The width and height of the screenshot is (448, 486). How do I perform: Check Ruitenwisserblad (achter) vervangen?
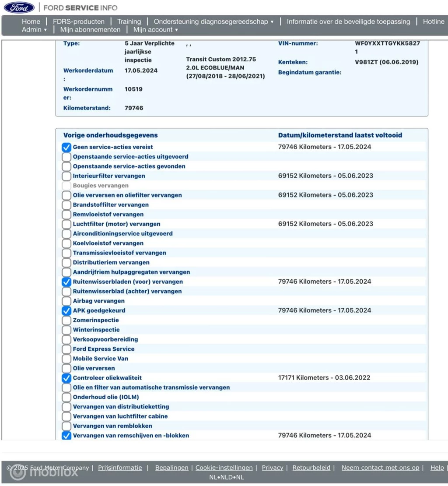coord(66,291)
